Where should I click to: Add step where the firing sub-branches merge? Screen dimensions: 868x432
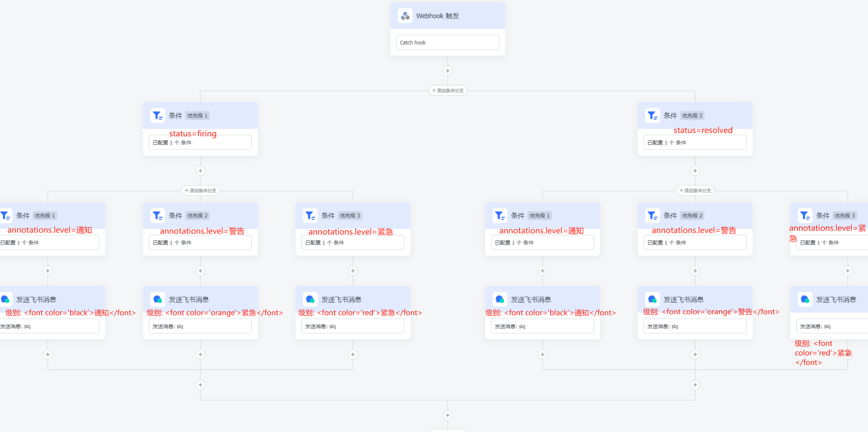click(200, 385)
